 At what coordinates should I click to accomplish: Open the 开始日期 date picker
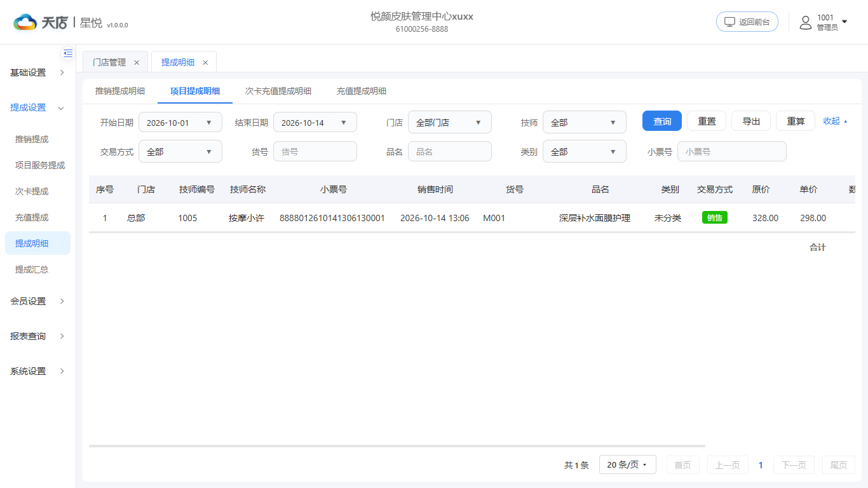(x=180, y=122)
